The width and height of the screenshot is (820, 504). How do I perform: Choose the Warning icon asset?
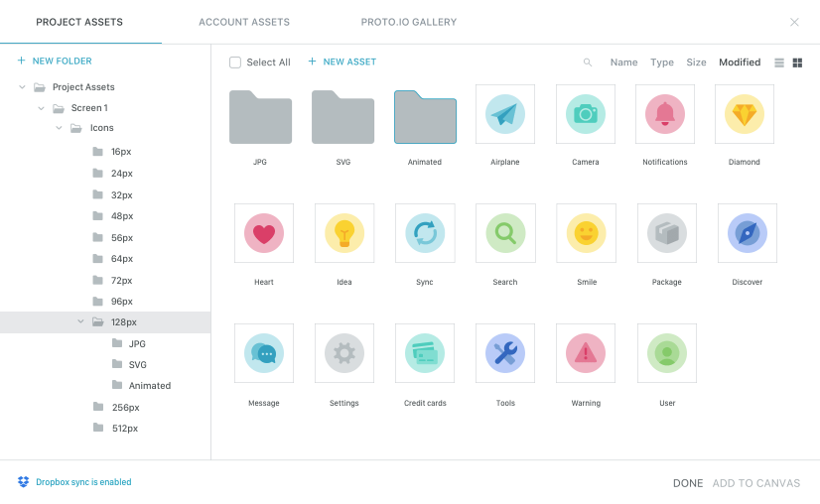pyautogui.click(x=586, y=353)
